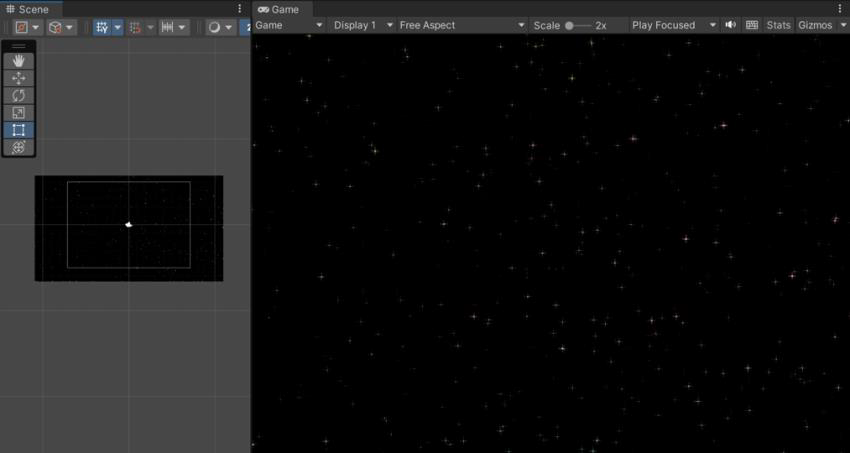The image size is (850, 453).
Task: Open the Display 1 dropdown
Action: point(362,25)
